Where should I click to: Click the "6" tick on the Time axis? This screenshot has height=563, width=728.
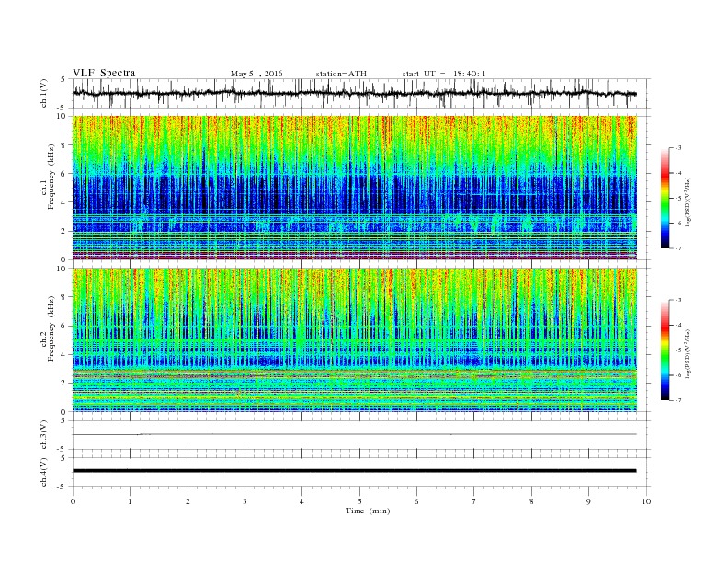[416, 501]
